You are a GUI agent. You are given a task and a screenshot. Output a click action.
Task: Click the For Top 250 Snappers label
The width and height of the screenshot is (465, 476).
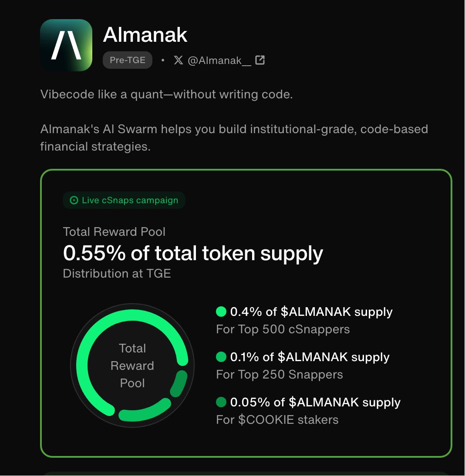coord(280,375)
